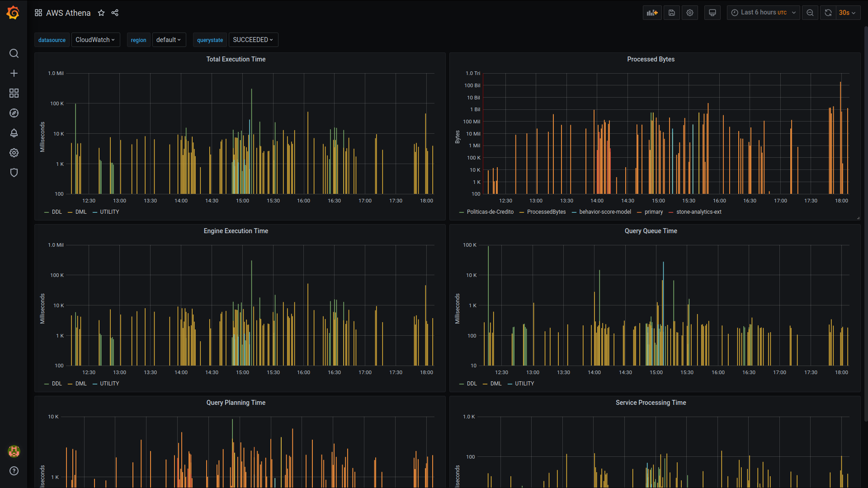Click the refresh dashboard button

(x=828, y=13)
